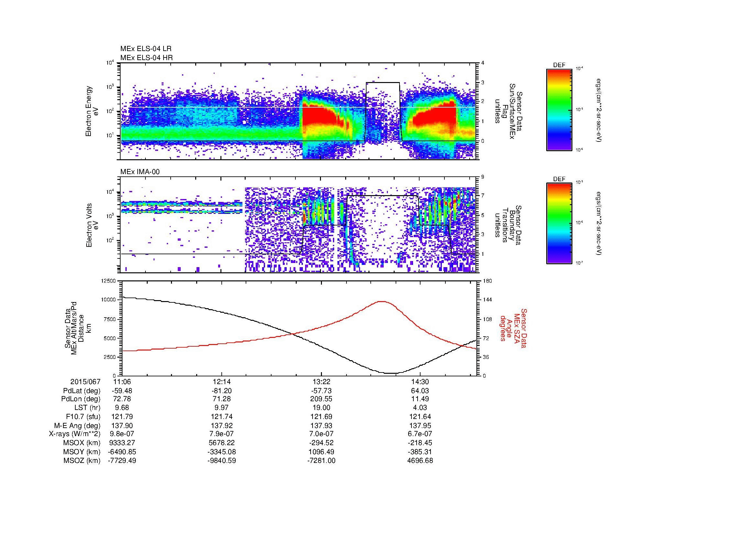Screen dimensions: 756x534
Task: Click the minimum of the black altitude curve
Action: point(390,373)
